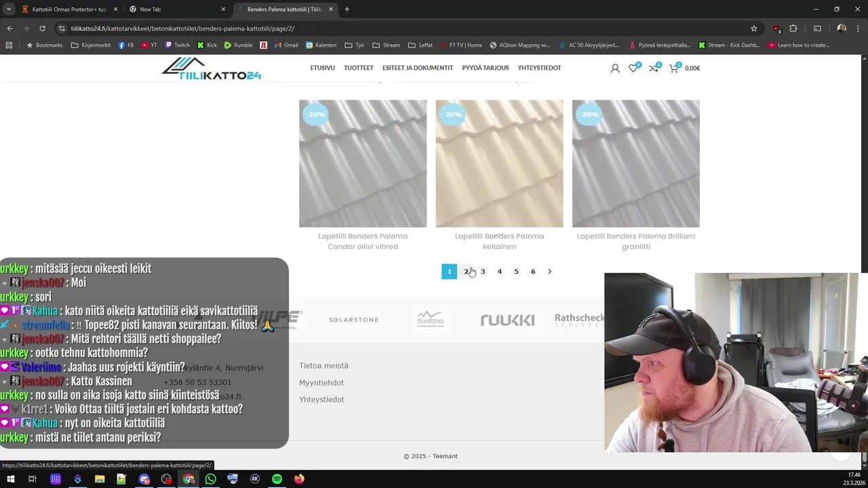Open Task View on the taskbar

click(32, 479)
